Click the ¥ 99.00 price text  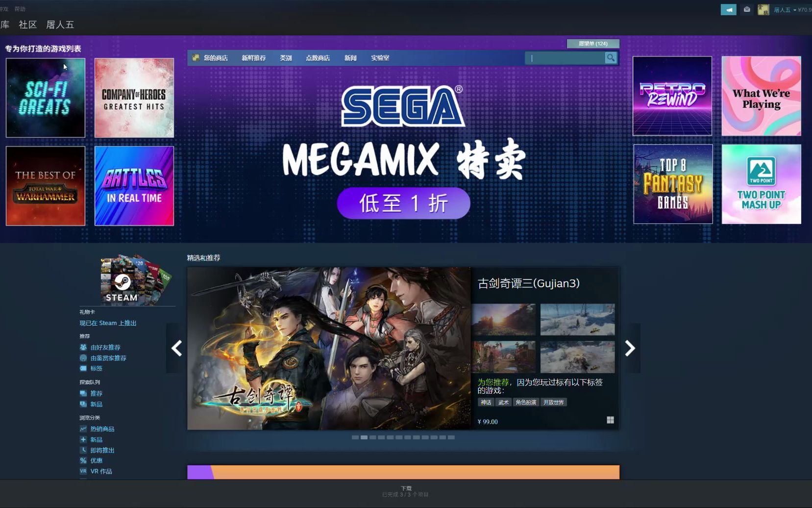tap(488, 422)
